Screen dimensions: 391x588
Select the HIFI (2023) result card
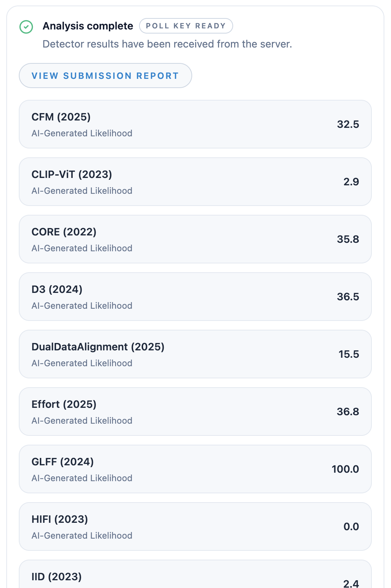[x=195, y=526]
